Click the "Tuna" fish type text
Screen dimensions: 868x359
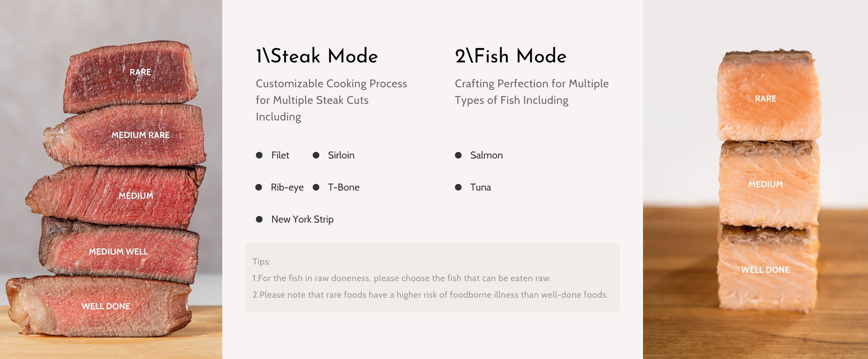coord(481,187)
